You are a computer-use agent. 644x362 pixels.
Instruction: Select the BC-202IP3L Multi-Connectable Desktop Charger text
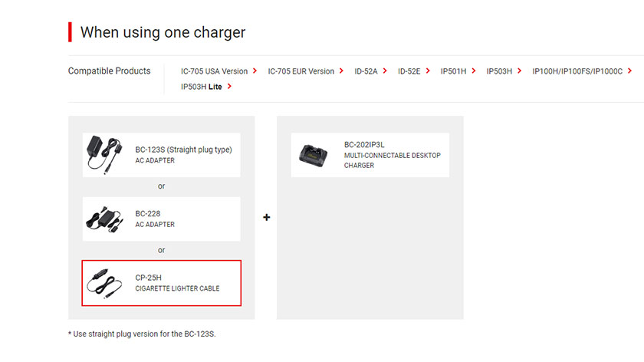(x=393, y=155)
